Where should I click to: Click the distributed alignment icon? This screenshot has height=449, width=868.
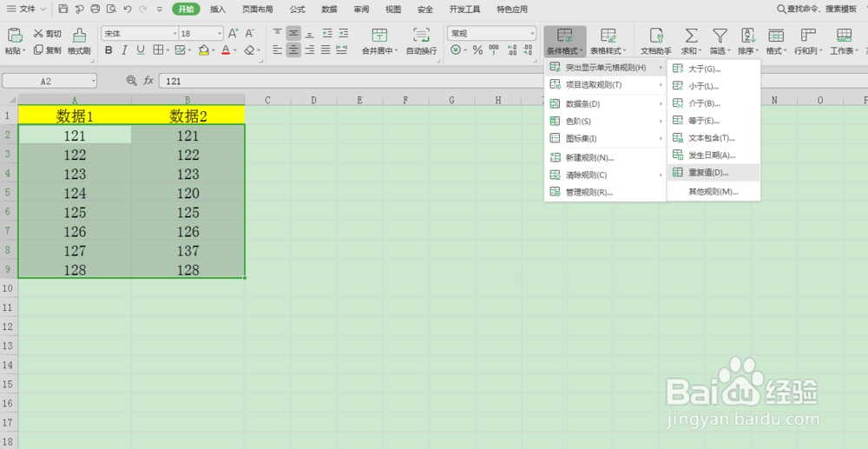click(342, 50)
